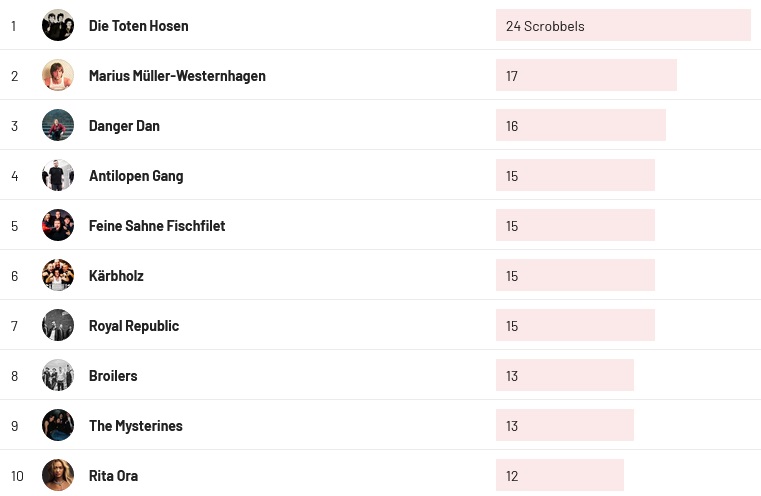The height and width of the screenshot is (496, 761).
Task: Go to Danger Dan artist page
Action: 124,126
